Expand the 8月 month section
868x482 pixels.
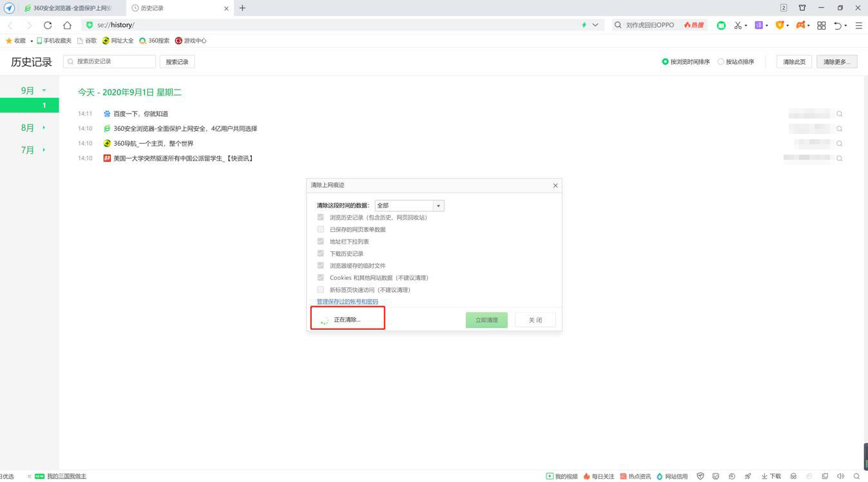tap(34, 128)
